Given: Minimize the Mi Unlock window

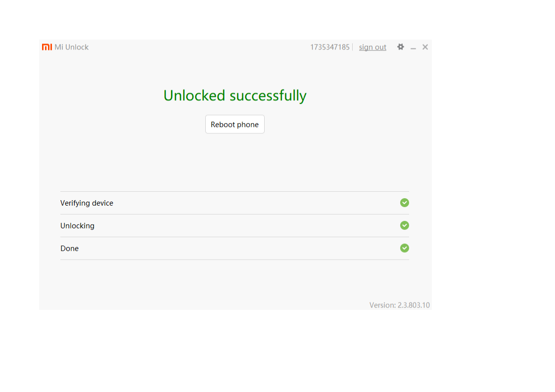Looking at the screenshot, I should [413, 47].
